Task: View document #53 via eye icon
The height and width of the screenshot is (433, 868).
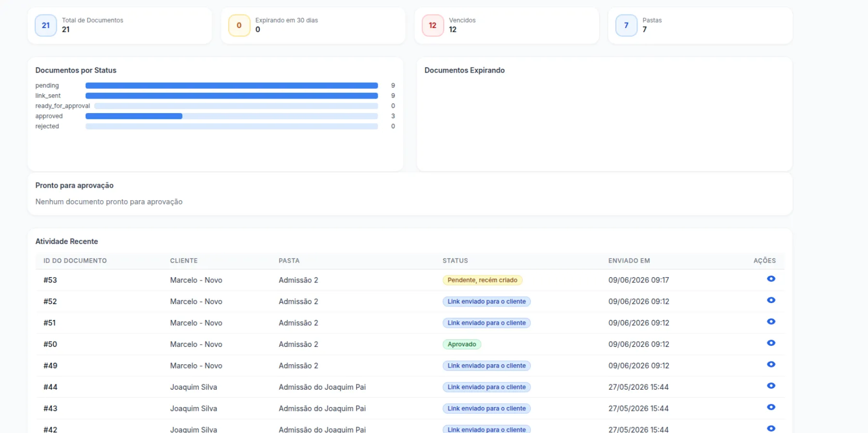Action: [771, 279]
